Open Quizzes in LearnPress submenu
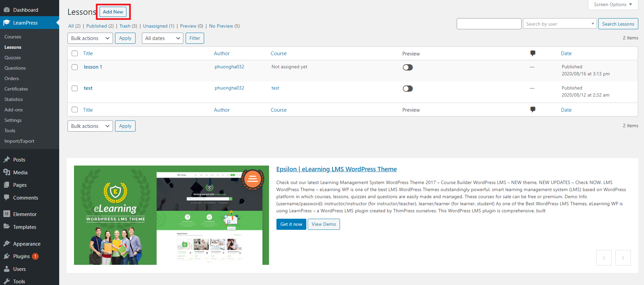Viewport: 644px width, 285px height. pyautogui.click(x=13, y=58)
